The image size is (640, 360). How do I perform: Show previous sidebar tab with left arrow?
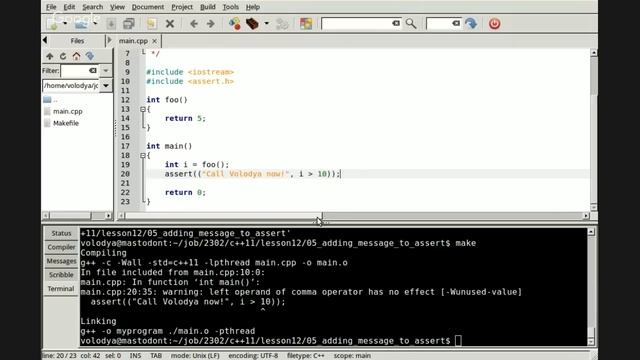pos(45,40)
